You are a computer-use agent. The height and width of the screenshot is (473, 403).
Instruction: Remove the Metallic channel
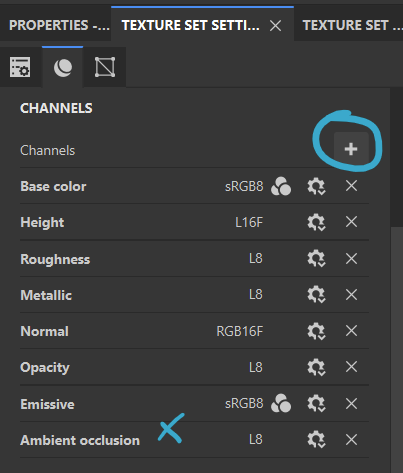point(351,294)
